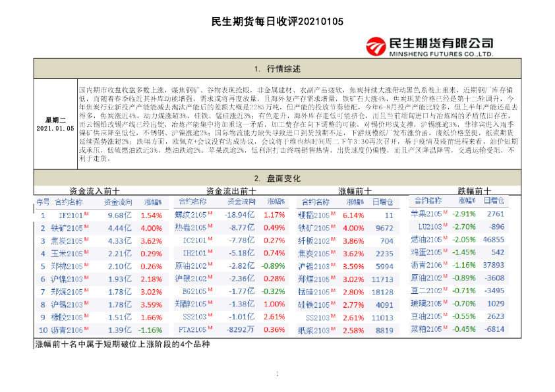Image resolution: width=555 pixels, height=392 pixels.
Task: Click the page number at document bottom
Action: click(277, 372)
